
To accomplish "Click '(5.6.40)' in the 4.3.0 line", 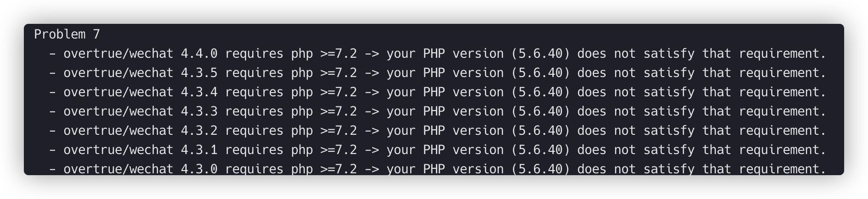I will tap(540, 169).
